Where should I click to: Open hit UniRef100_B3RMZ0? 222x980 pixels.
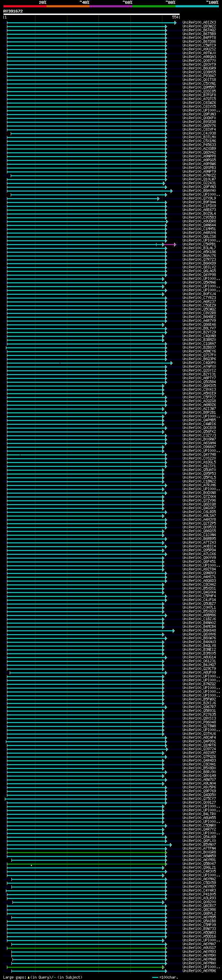(199, 340)
